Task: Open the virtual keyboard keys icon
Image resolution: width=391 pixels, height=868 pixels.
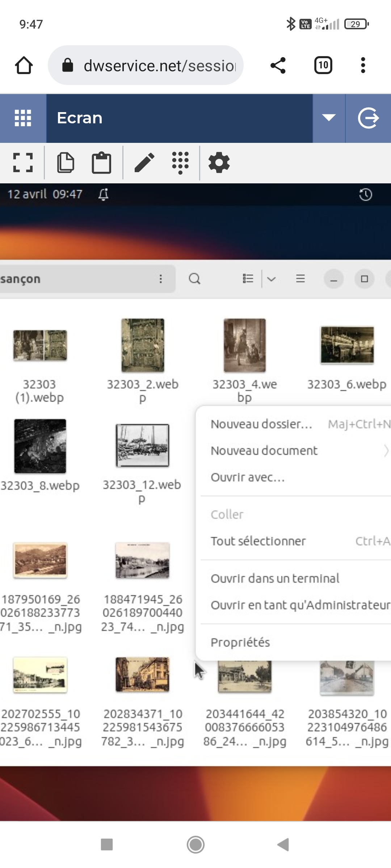Action: [x=180, y=162]
